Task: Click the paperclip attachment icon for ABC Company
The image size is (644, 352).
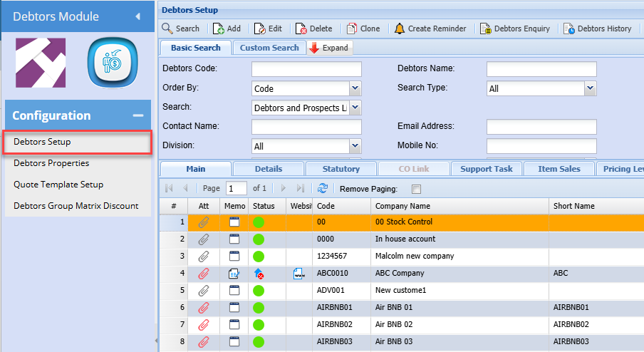Action: 204,273
